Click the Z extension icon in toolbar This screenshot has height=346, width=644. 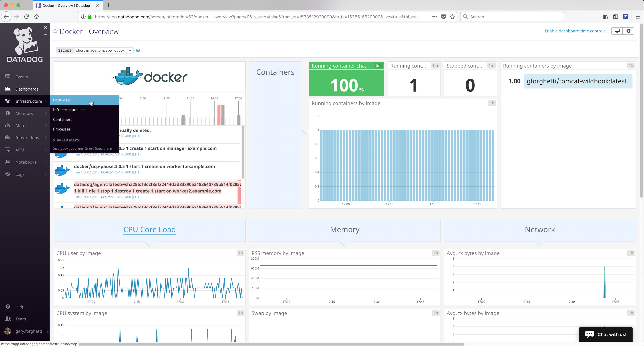[625, 17]
